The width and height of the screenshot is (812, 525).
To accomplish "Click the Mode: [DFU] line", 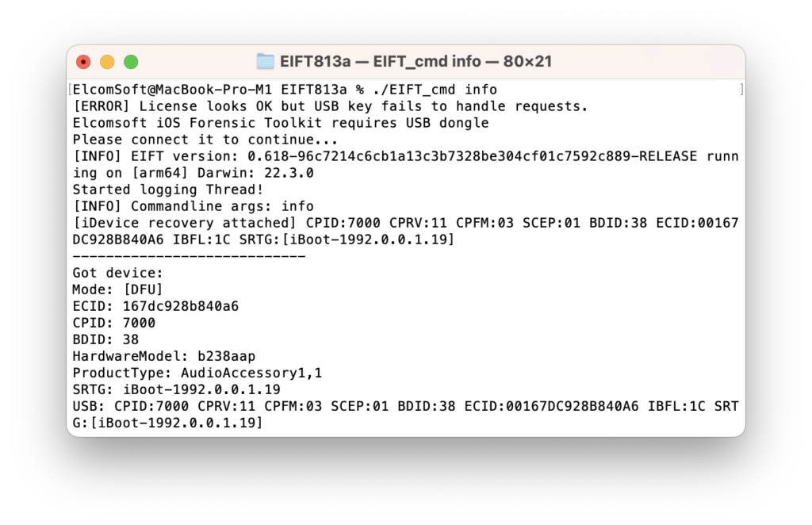I will tap(117, 289).
